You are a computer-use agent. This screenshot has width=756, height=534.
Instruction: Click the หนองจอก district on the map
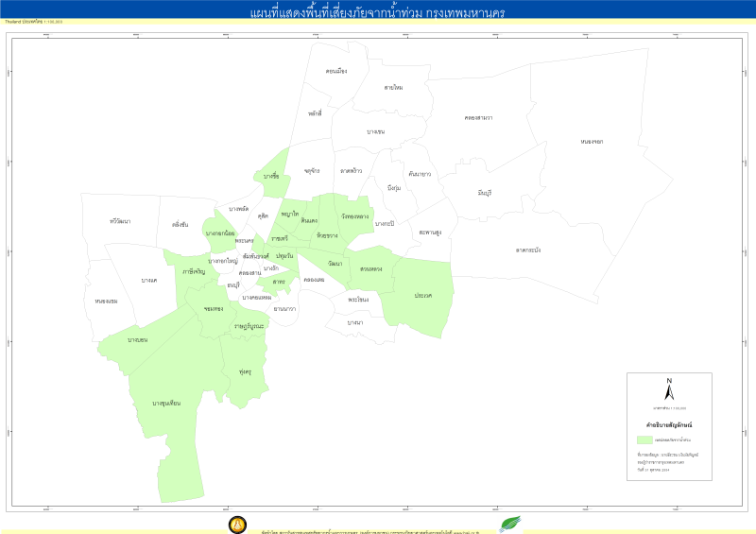pos(592,141)
